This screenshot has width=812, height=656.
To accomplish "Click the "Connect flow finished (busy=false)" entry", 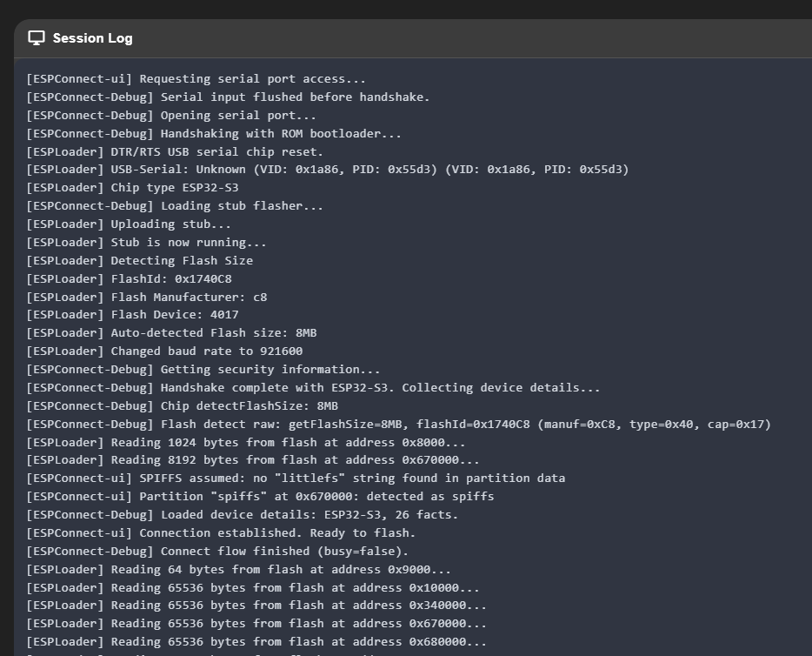I will point(217,551).
